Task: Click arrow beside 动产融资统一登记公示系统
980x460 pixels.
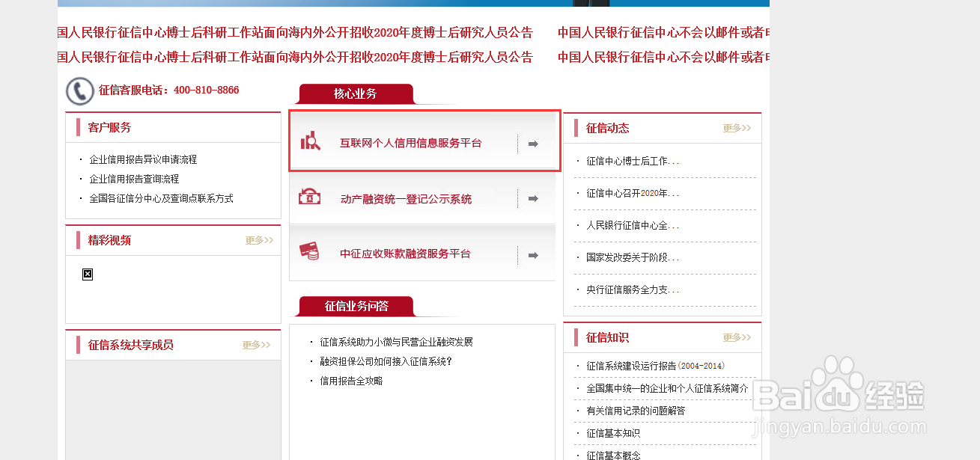Action: 533,199
